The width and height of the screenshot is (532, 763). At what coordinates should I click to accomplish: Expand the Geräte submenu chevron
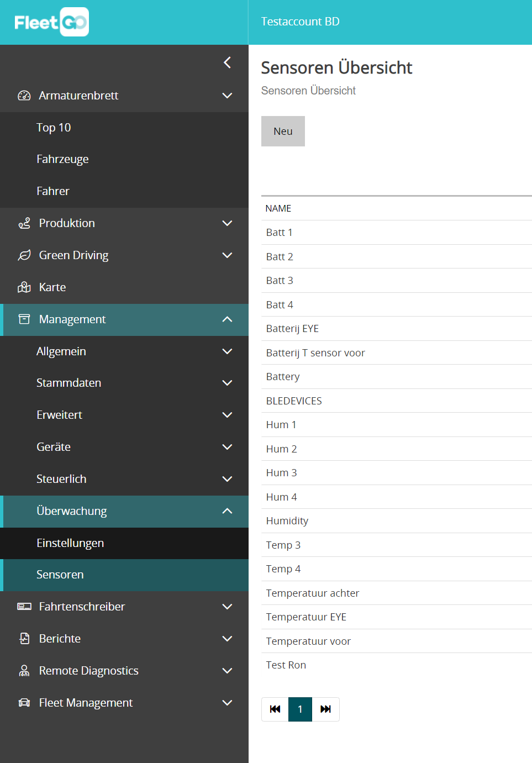(227, 447)
